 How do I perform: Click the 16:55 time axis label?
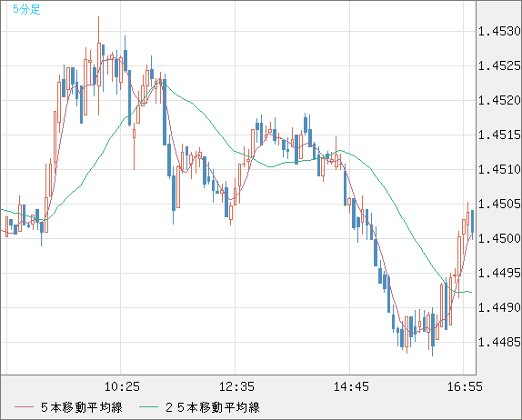pyautogui.click(x=465, y=386)
